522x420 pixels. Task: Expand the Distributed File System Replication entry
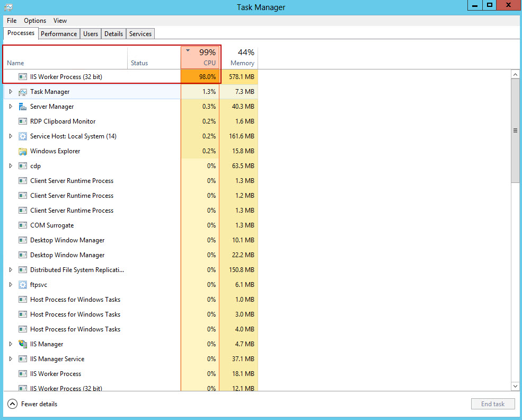pyautogui.click(x=11, y=270)
